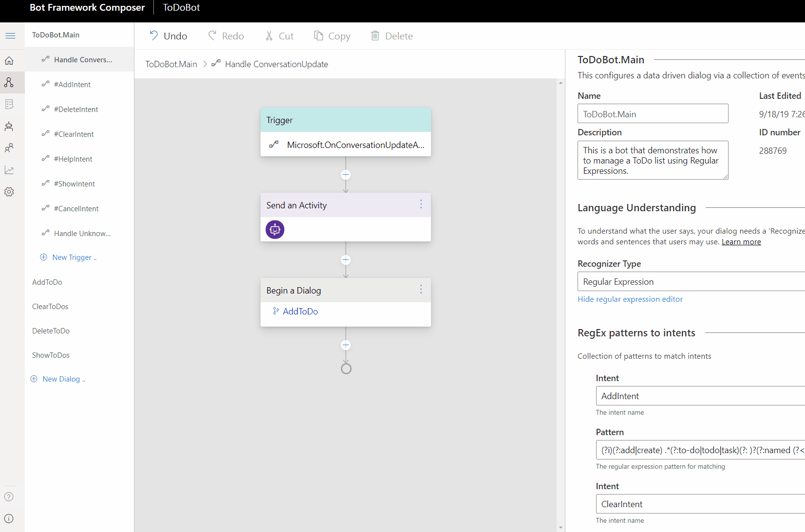Create a New Dialog

58,379
